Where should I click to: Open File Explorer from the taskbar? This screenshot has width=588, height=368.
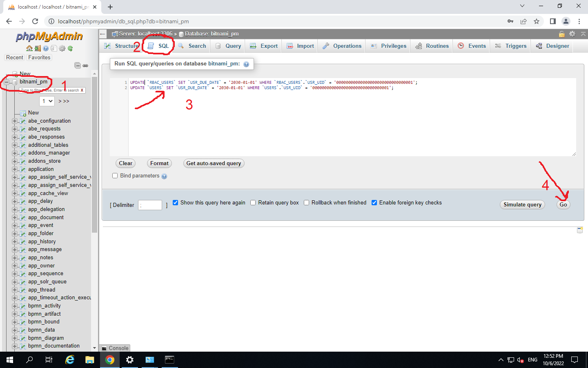pyautogui.click(x=90, y=360)
